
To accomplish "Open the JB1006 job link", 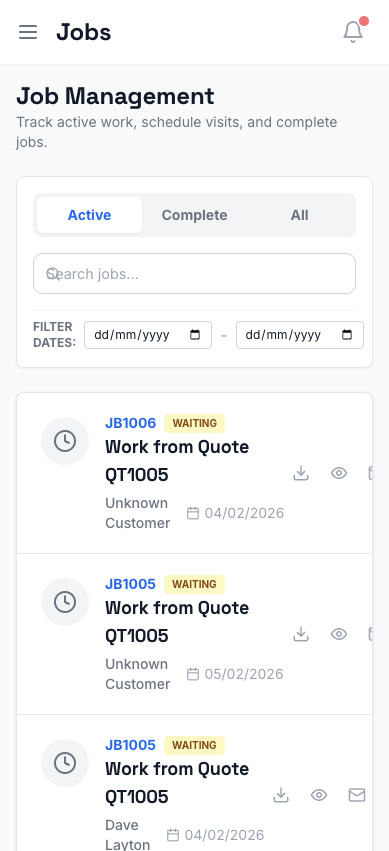I will [x=130, y=423].
